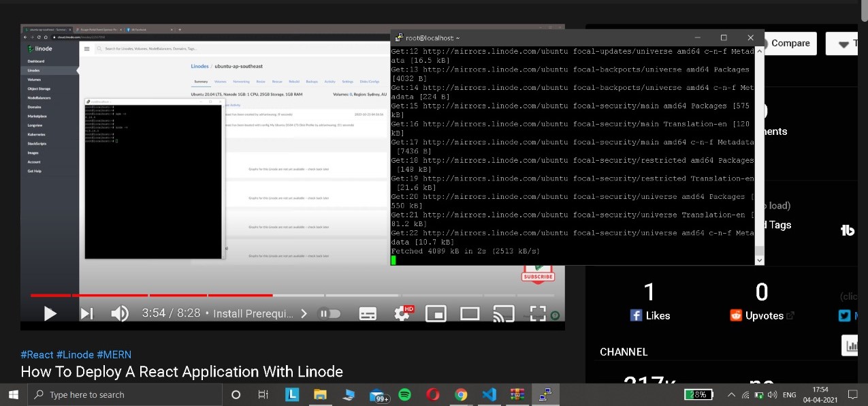Open the volume tray icon
The image size is (868, 406).
click(x=773, y=394)
